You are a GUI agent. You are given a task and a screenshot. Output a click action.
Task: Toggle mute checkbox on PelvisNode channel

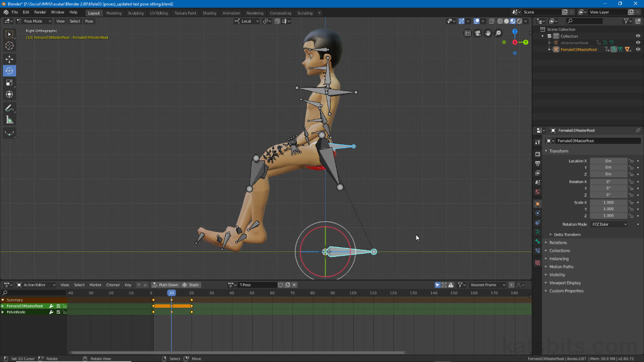point(58,312)
